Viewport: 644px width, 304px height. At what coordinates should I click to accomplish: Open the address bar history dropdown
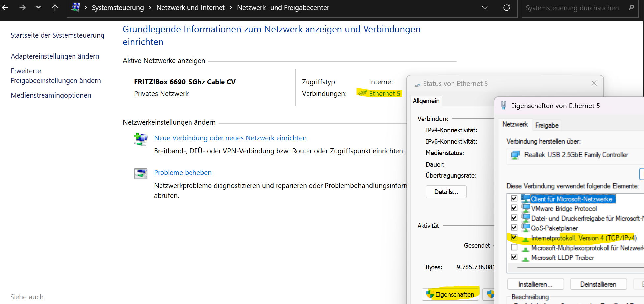pyautogui.click(x=484, y=8)
